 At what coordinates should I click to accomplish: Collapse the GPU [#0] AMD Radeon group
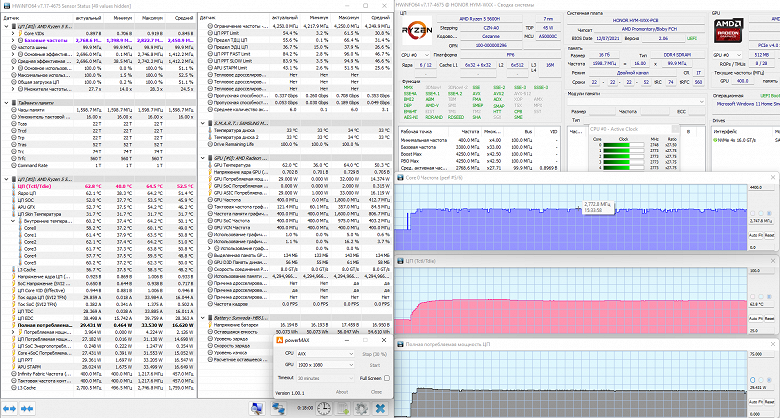pos(203,158)
